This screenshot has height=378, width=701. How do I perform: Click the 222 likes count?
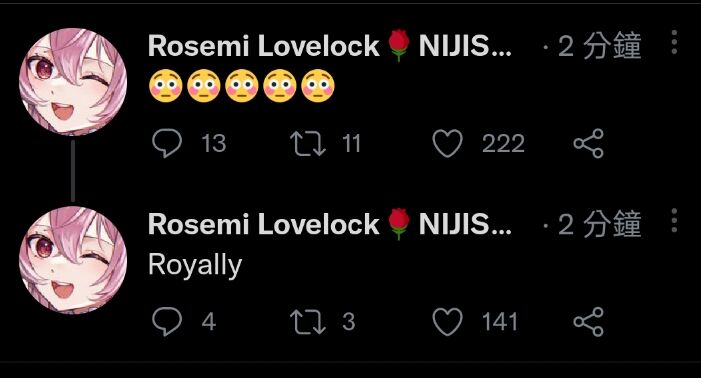pos(503,144)
